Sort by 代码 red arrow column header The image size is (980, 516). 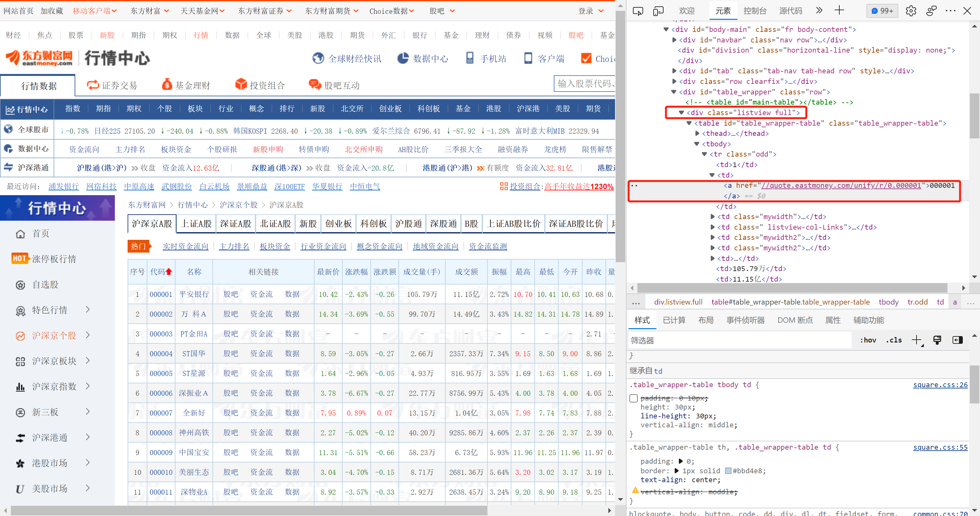coord(161,272)
